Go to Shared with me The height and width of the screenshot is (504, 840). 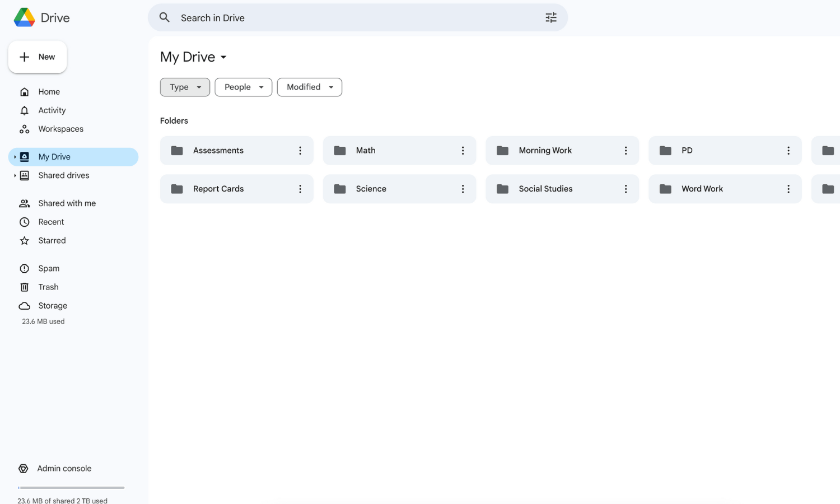[x=67, y=203]
